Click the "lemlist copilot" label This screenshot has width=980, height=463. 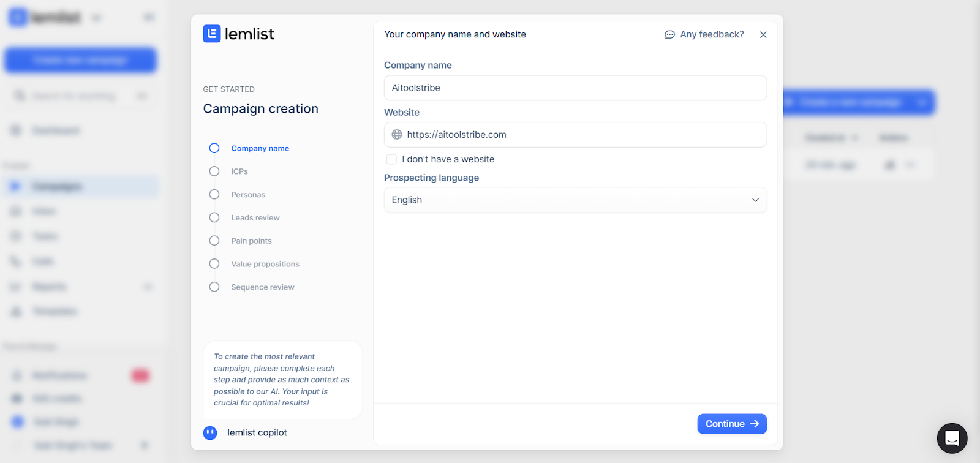257,433
